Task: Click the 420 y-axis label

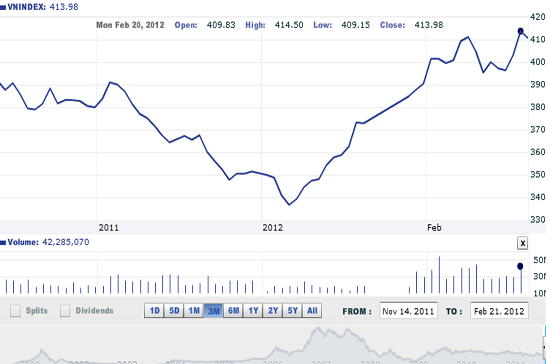Action: (538, 17)
